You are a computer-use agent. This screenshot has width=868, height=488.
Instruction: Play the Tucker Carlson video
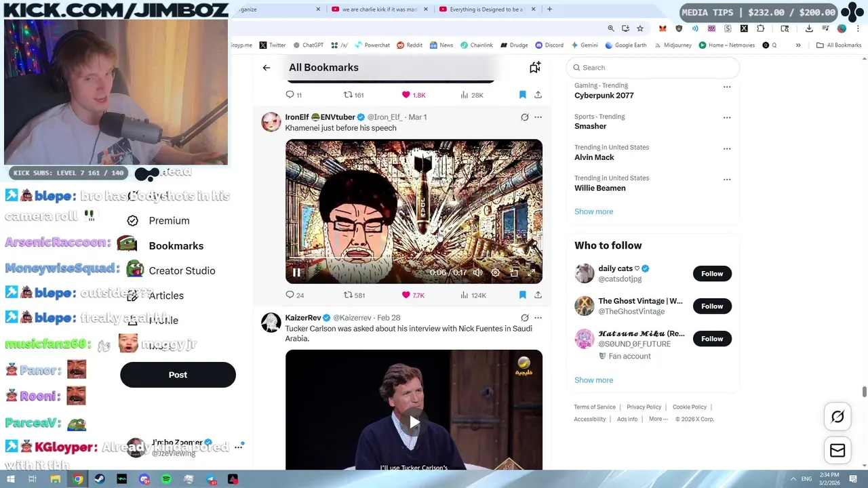click(414, 422)
